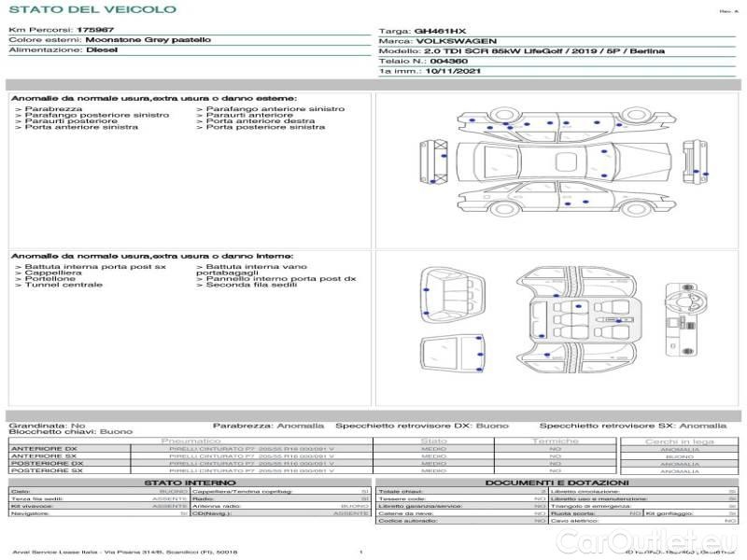Select the "Battuta interna vano portabagagli" entry

251,270
